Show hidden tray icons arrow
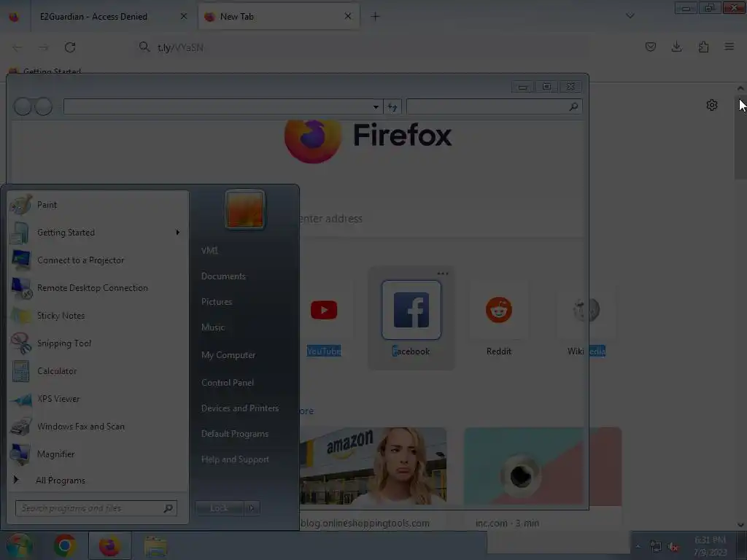This screenshot has height=560, width=747. point(638,547)
